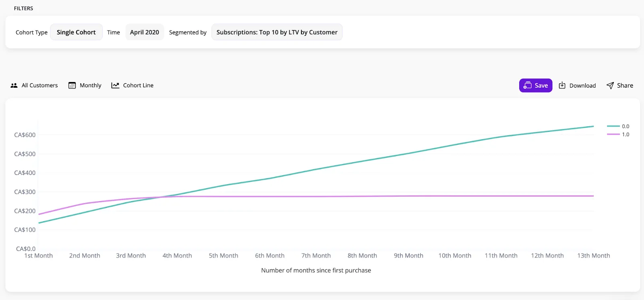644x300 pixels.
Task: Expand the Segmented by Subscriptions dropdown
Action: point(277,32)
